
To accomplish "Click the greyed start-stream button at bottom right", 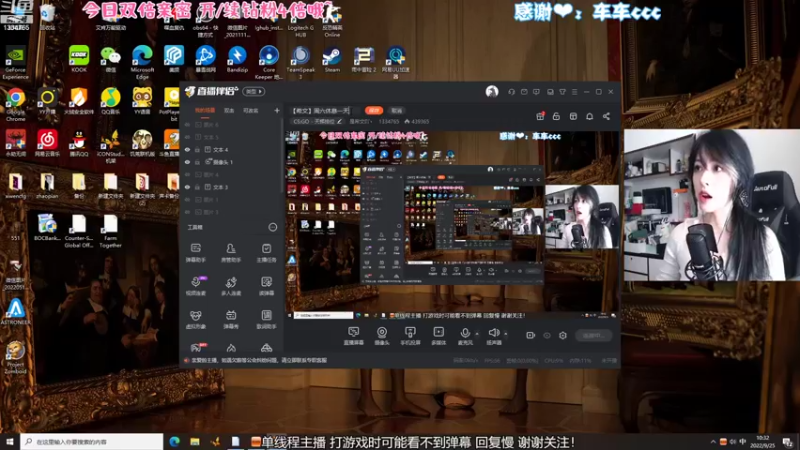I will (594, 335).
